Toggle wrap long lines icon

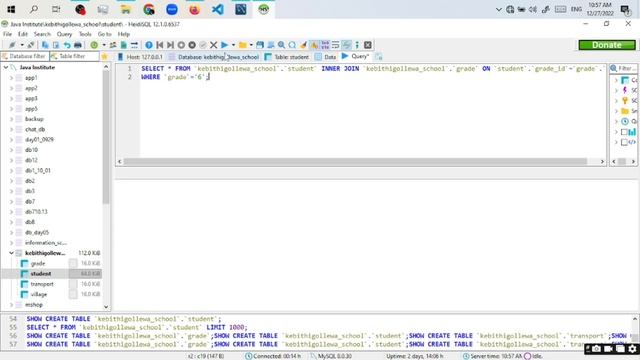[336, 45]
